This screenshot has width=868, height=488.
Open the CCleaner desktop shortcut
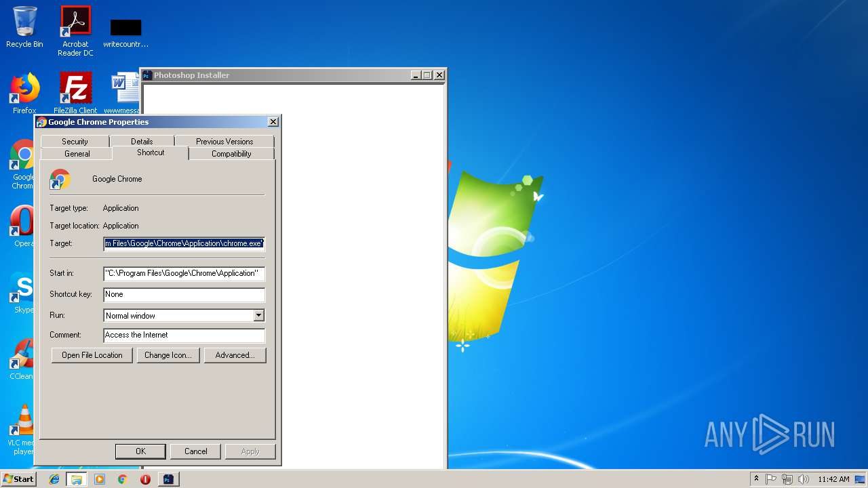click(x=22, y=359)
